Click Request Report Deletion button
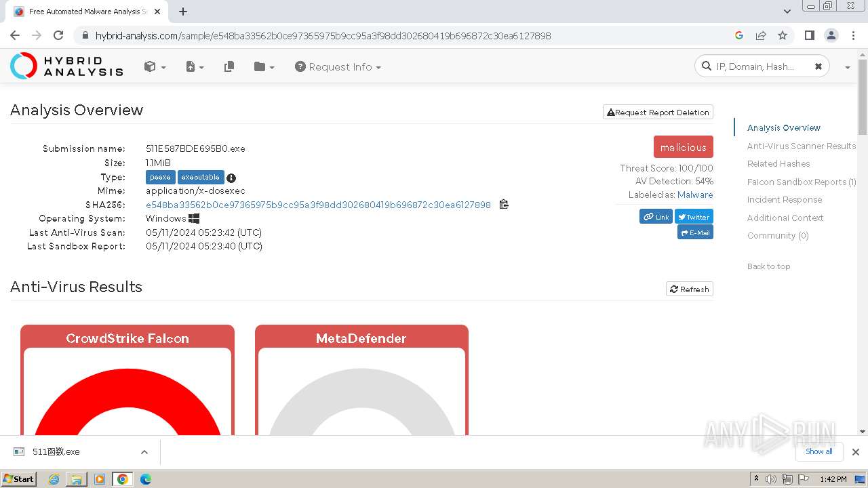The image size is (868, 488). [x=658, y=113]
